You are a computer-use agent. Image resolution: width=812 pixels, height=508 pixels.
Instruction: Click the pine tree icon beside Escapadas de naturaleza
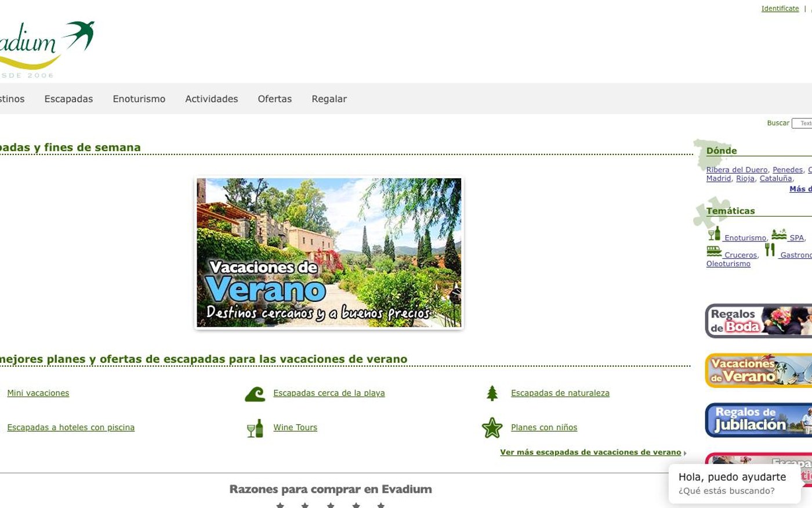click(x=492, y=394)
